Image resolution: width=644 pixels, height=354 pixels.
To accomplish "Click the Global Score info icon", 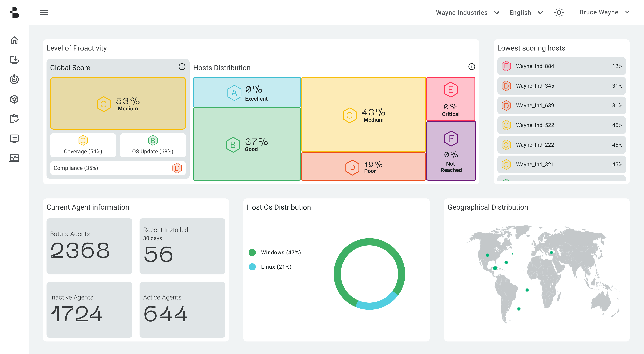I will [x=182, y=67].
